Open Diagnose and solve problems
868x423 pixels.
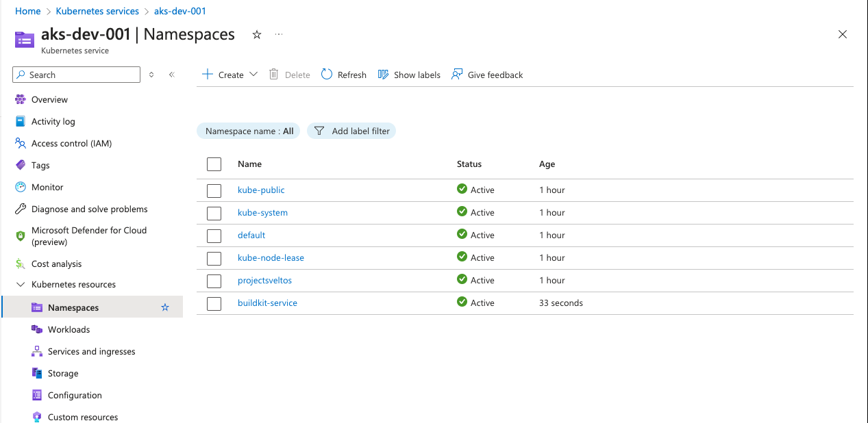[89, 209]
